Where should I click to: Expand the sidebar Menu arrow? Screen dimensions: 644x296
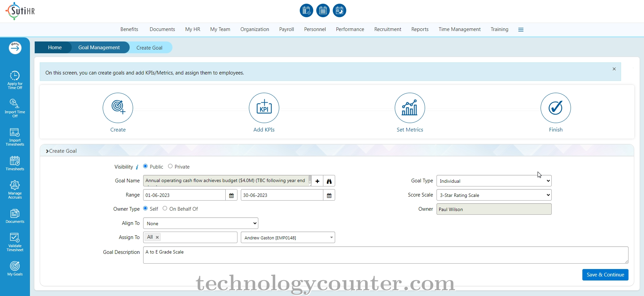[x=15, y=48]
